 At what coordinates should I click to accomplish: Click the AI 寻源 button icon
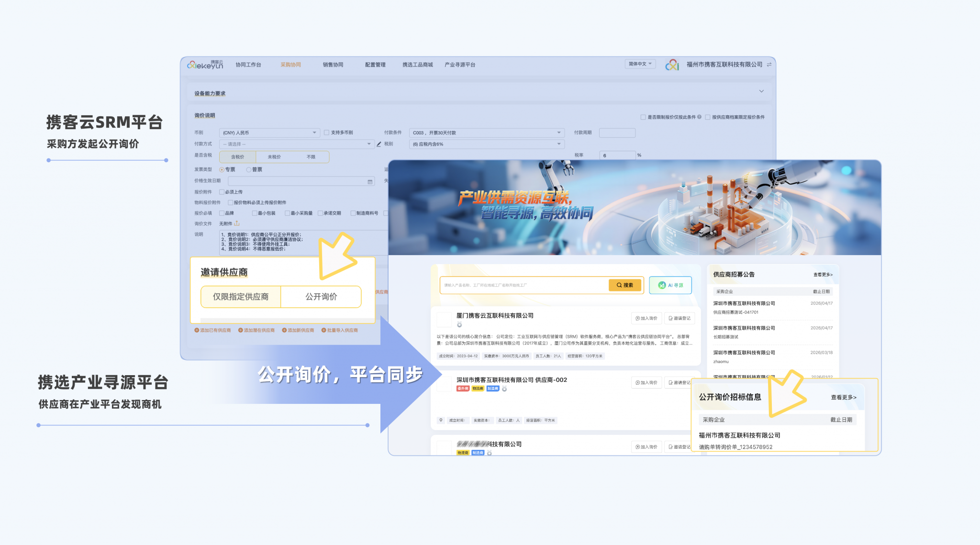[662, 285]
